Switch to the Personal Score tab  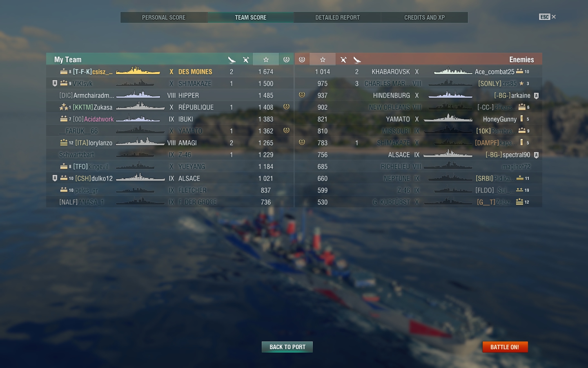click(x=164, y=18)
